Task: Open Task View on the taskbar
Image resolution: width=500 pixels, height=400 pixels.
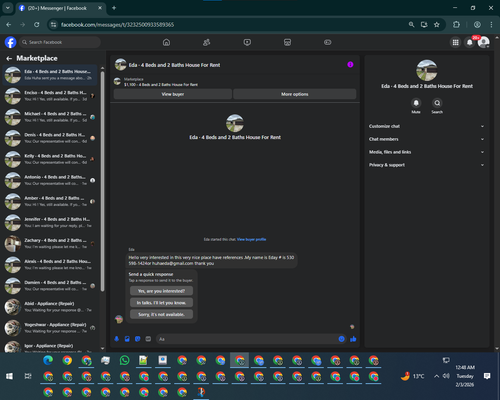Action: (x=28, y=376)
